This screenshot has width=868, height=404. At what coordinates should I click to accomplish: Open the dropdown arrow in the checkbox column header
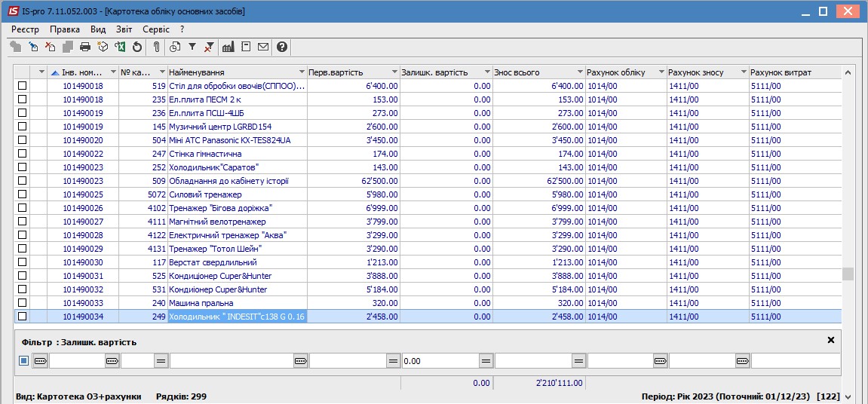pos(41,72)
